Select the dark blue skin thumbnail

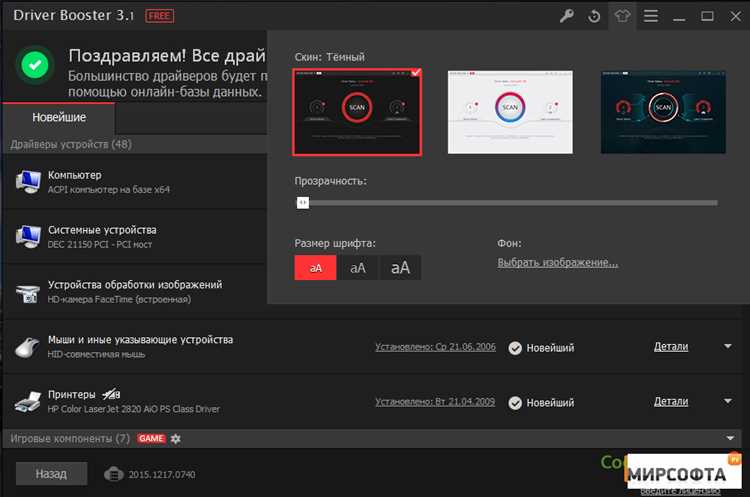point(663,112)
